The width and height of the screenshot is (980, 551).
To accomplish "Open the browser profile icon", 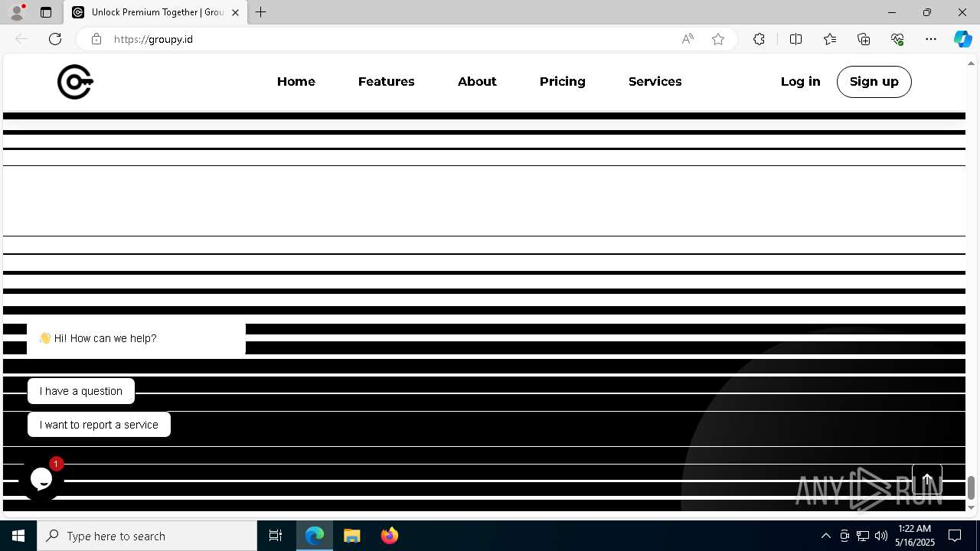I will click(17, 12).
